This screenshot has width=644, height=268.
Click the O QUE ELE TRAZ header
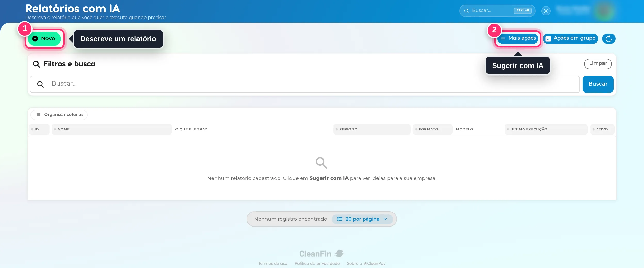point(191,129)
